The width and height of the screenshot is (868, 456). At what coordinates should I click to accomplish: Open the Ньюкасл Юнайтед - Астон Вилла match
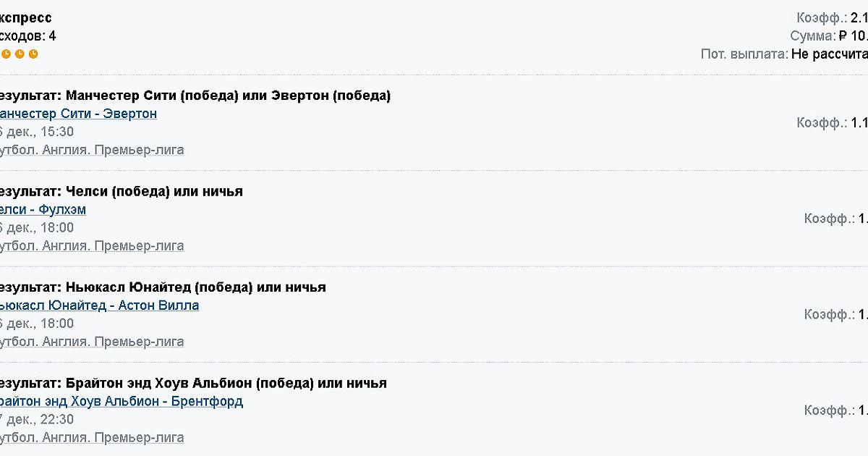[98, 305]
